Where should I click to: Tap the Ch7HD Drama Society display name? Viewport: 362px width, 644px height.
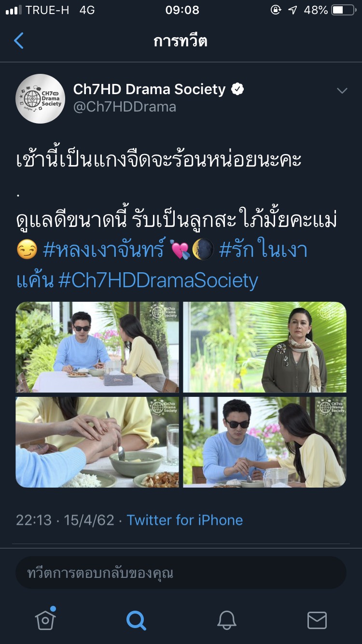[149, 89]
